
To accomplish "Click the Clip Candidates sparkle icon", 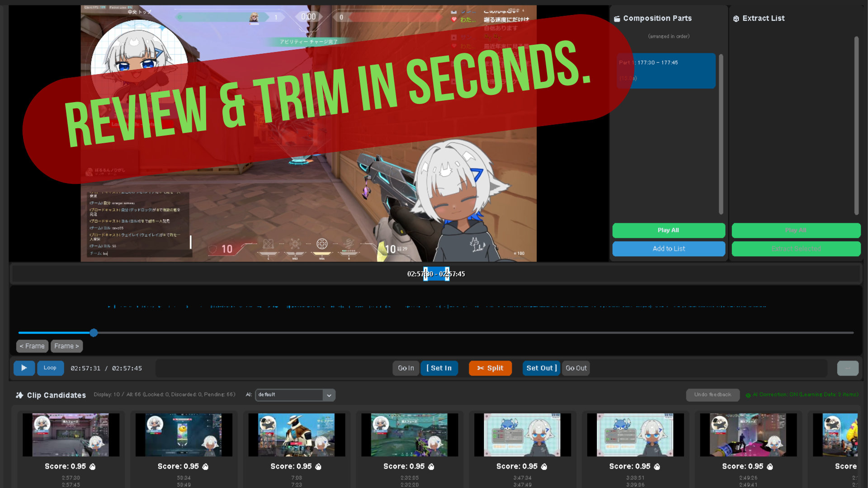I will [19, 395].
